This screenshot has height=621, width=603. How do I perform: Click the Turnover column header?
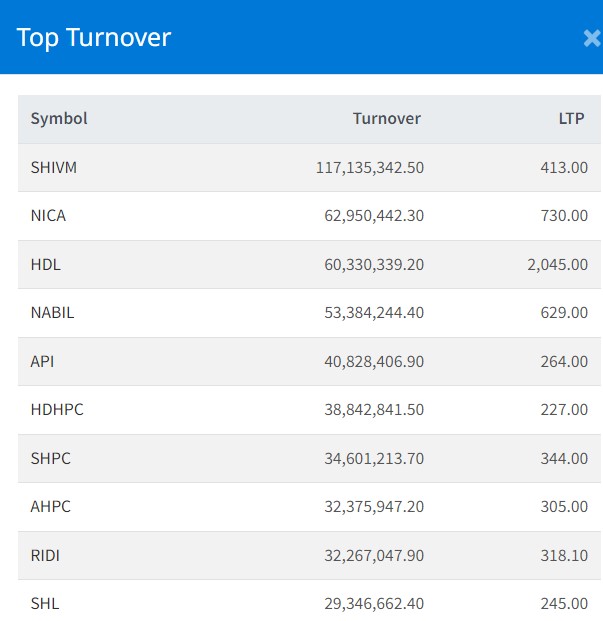(x=386, y=118)
